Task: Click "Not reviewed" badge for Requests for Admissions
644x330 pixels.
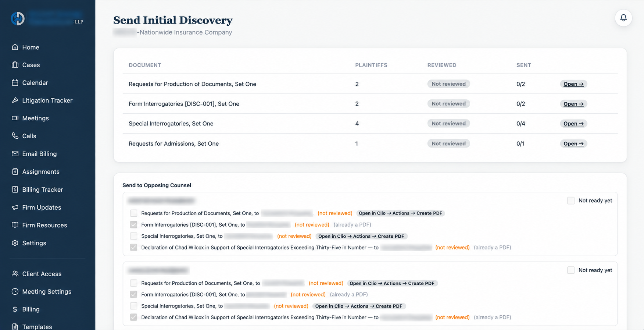Action: (x=448, y=143)
